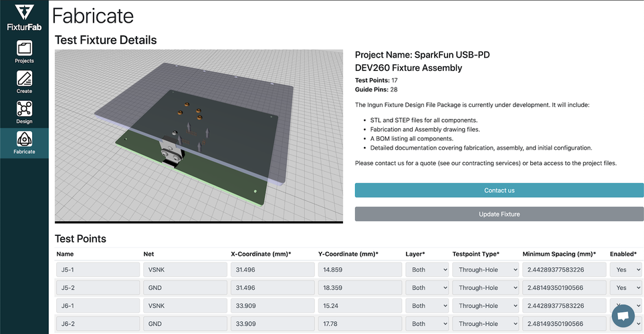The width and height of the screenshot is (644, 334).
Task: Click the Test Fixture Details heading
Action: [x=106, y=40]
